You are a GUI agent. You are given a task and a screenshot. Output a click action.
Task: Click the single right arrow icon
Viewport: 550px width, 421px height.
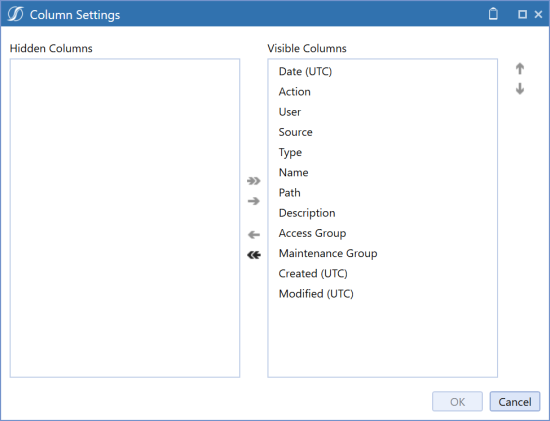point(254,201)
